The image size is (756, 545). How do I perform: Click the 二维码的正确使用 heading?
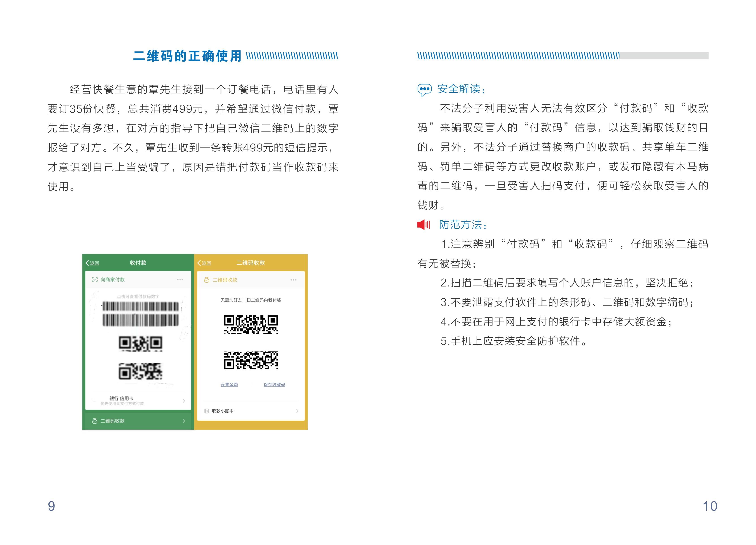[187, 56]
